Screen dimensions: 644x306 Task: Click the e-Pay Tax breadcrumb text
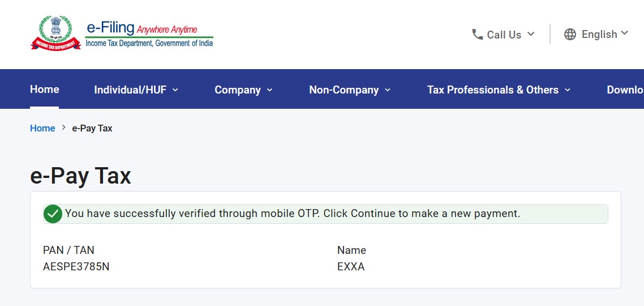(x=92, y=128)
